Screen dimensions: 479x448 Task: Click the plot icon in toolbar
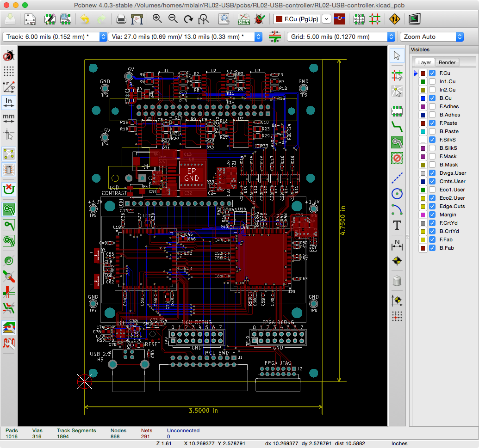coord(137,19)
